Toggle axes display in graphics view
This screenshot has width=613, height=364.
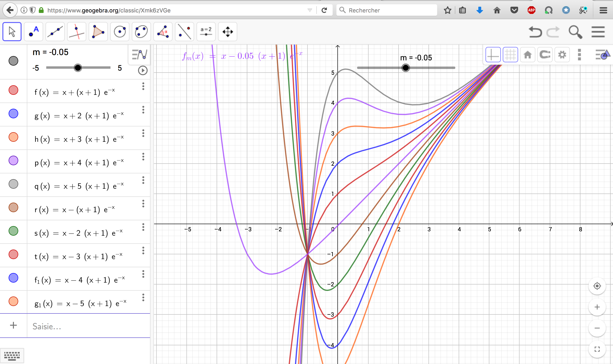pos(493,55)
